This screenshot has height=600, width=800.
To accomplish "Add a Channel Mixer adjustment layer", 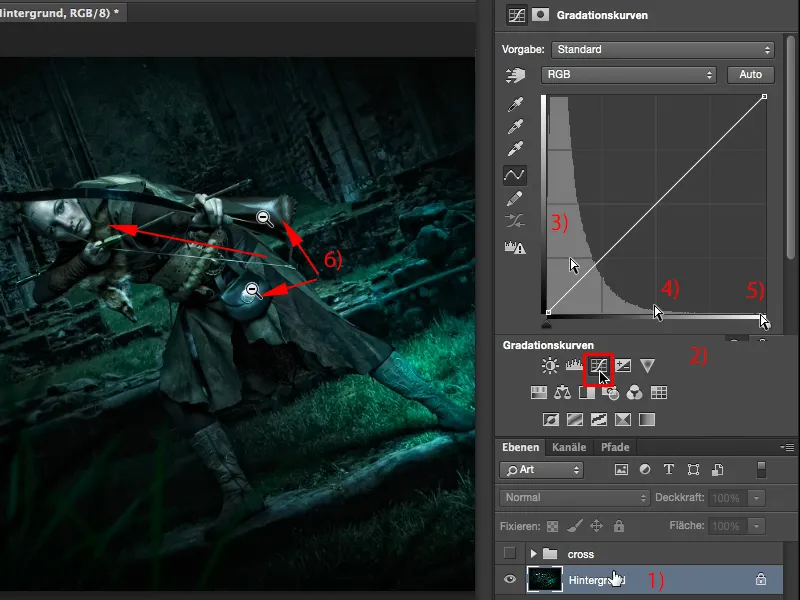I will [x=634, y=392].
